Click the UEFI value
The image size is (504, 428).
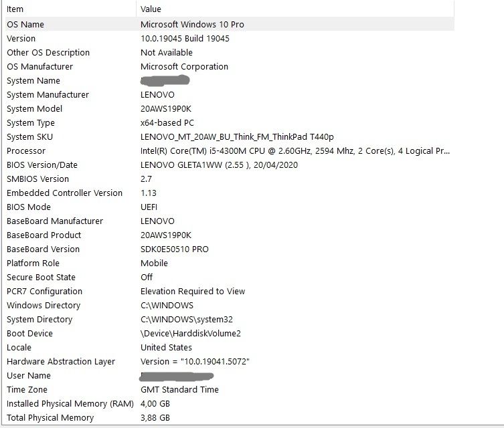(x=149, y=207)
